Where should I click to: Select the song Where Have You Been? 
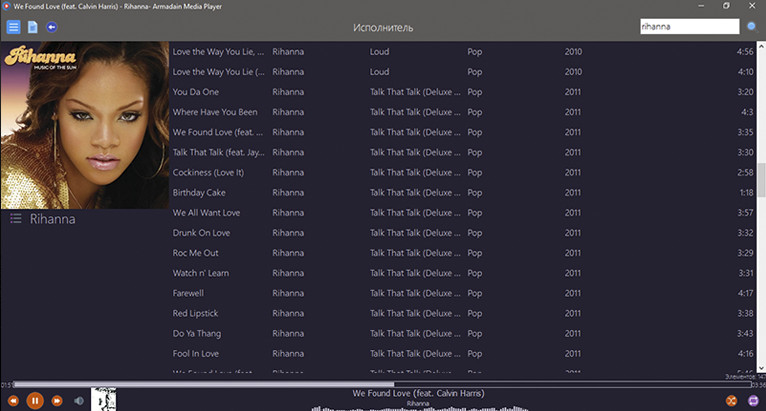215,112
